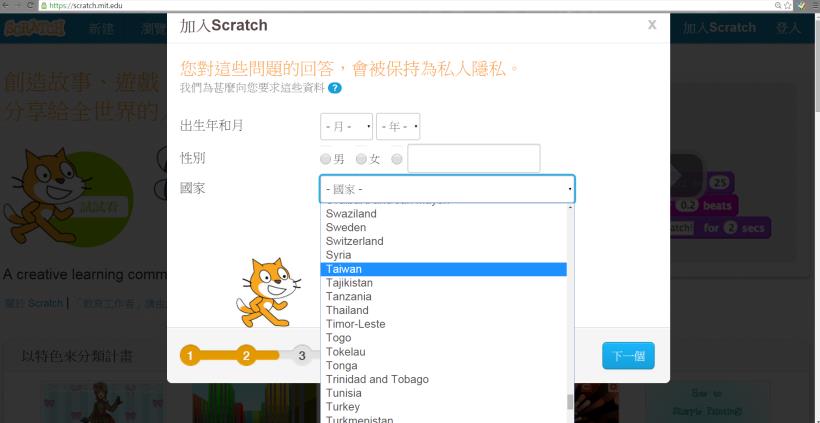Choose Tonga from the country list
This screenshot has height=423, width=820.
tap(443, 365)
